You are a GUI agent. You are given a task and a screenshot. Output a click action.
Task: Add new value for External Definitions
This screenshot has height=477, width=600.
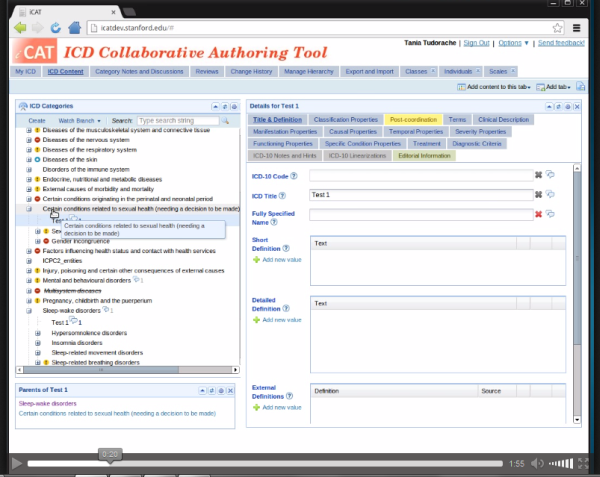click(x=277, y=407)
